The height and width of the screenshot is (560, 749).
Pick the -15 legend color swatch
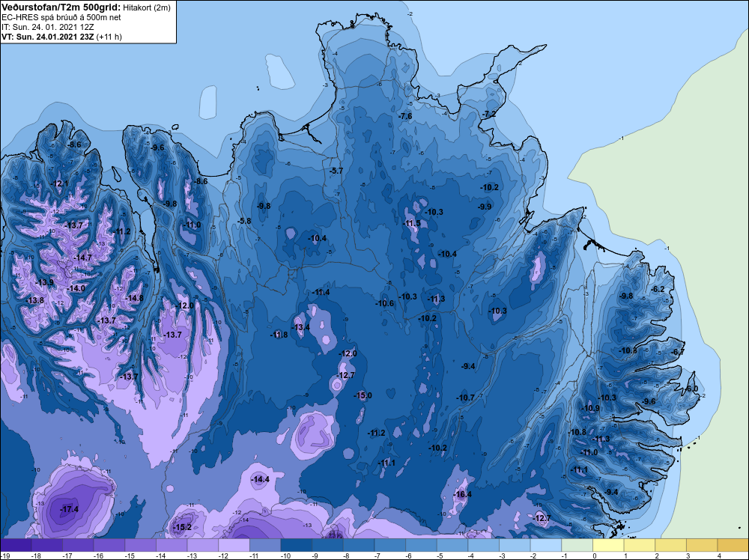pyautogui.click(x=141, y=545)
